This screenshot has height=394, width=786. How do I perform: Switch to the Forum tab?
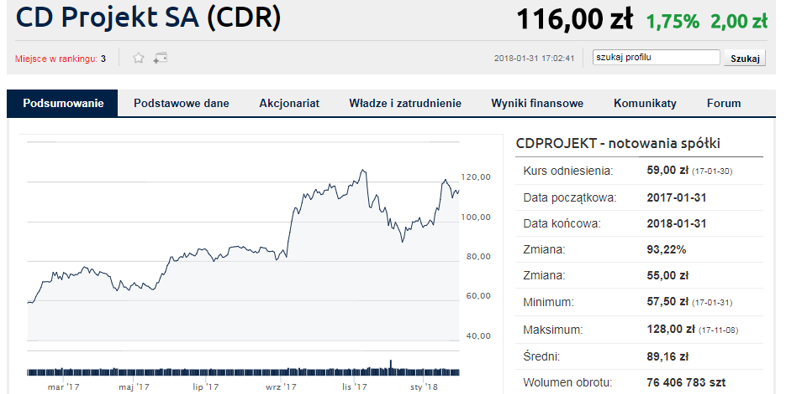pos(723,103)
